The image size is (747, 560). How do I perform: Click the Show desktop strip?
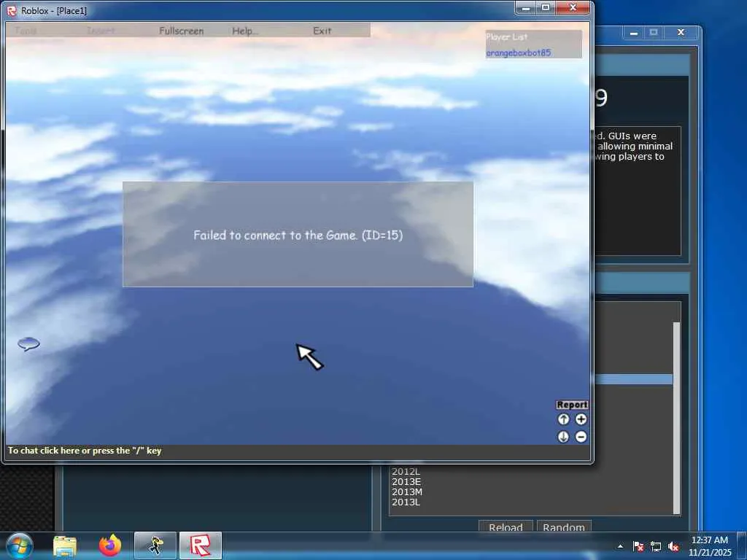click(x=743, y=546)
